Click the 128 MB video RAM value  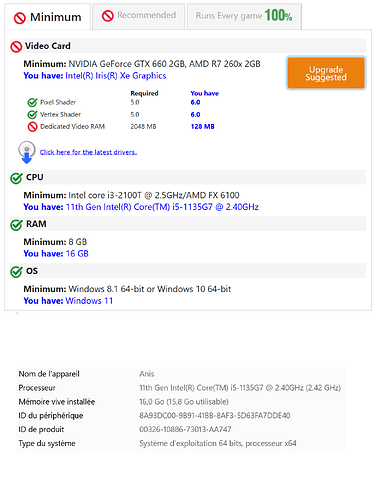[x=203, y=127]
